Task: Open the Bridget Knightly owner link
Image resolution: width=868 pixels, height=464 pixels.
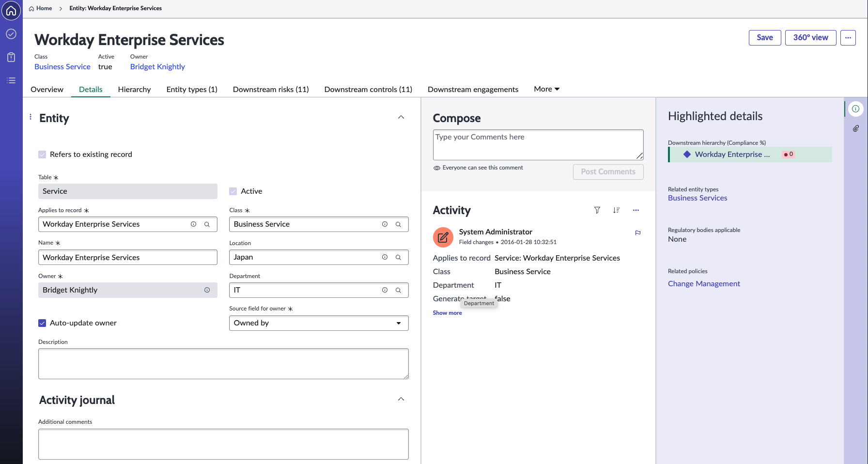Action: (157, 67)
